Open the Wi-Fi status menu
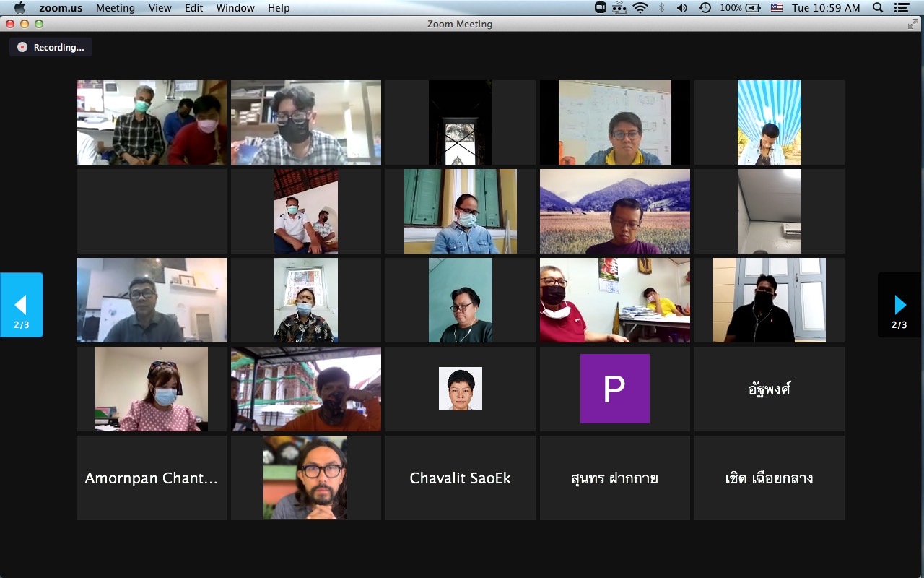 click(x=640, y=8)
